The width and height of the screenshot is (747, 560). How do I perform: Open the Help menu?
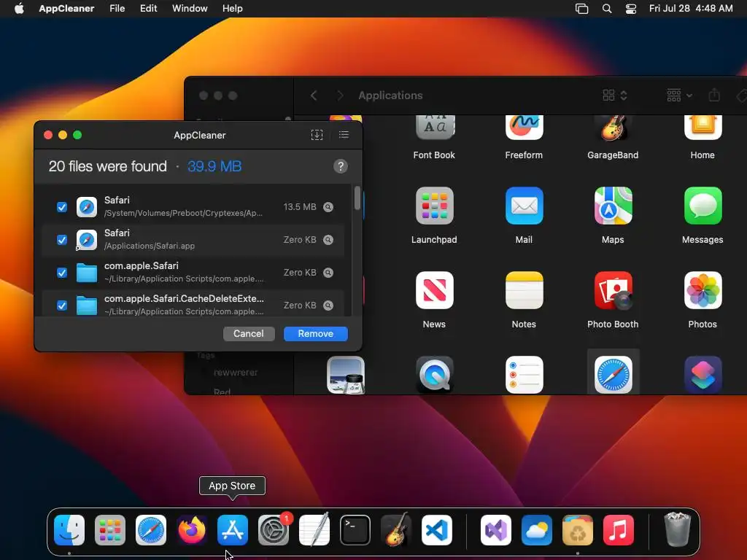(233, 8)
